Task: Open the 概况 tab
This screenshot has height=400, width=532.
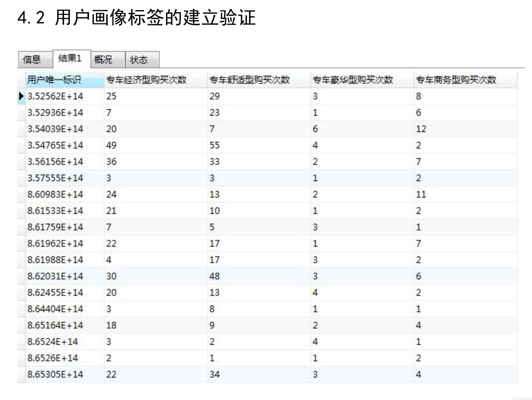Action: tap(108, 60)
